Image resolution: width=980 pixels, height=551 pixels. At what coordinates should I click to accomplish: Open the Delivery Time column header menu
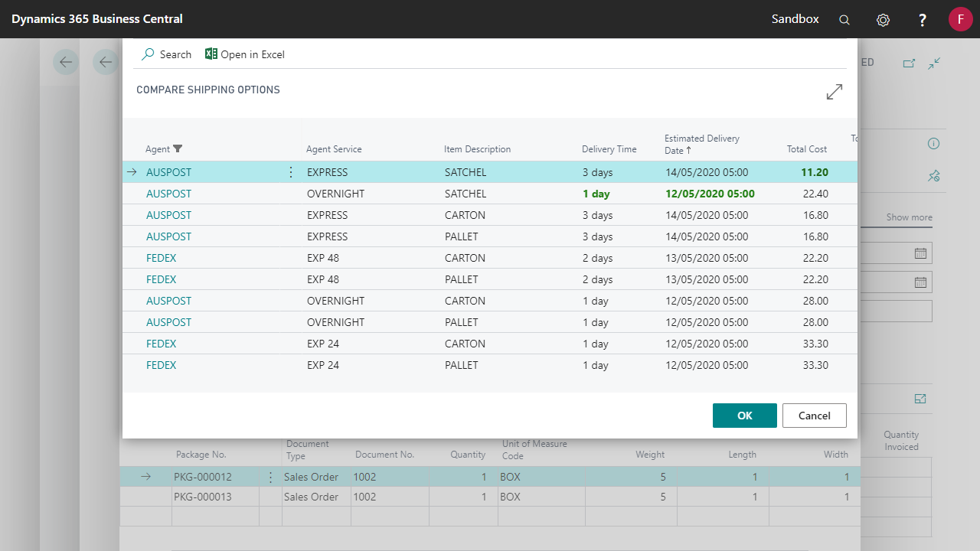pos(609,149)
